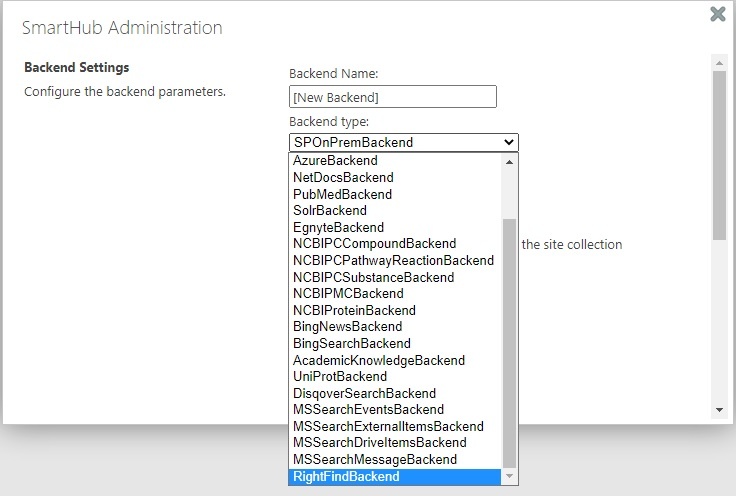Pick NCBIPCPathwayReactionBackend entry

(393, 261)
